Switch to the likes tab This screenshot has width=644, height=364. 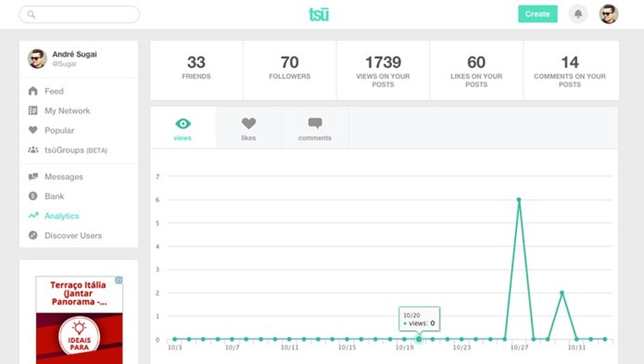point(249,128)
